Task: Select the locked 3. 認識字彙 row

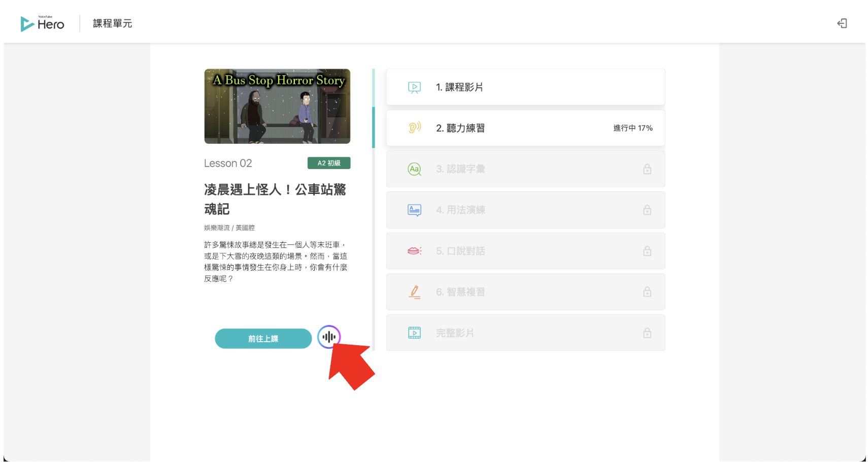Action: [x=525, y=169]
